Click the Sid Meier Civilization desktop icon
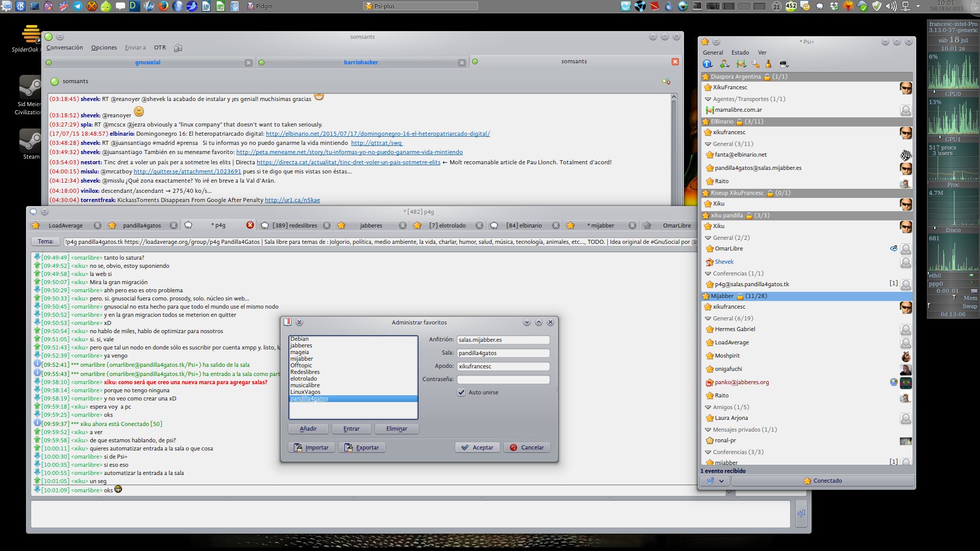Screen dimensions: 980x551 (x=30, y=96)
